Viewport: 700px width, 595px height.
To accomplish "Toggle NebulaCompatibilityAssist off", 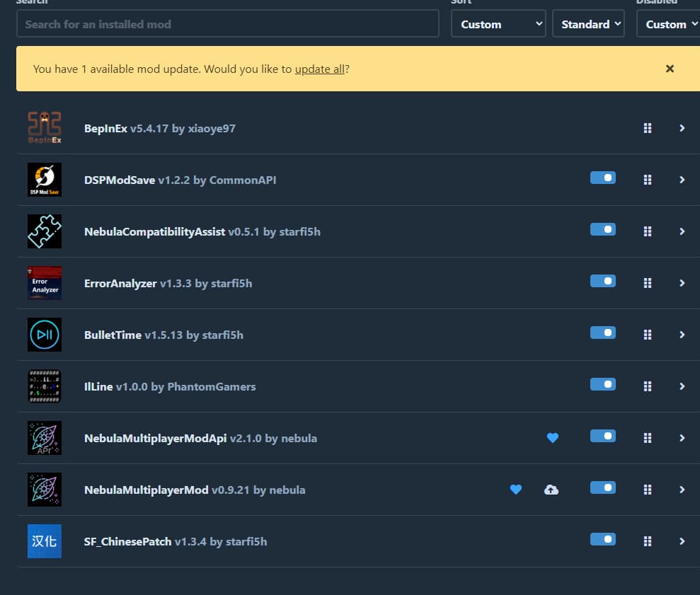I will [x=602, y=229].
